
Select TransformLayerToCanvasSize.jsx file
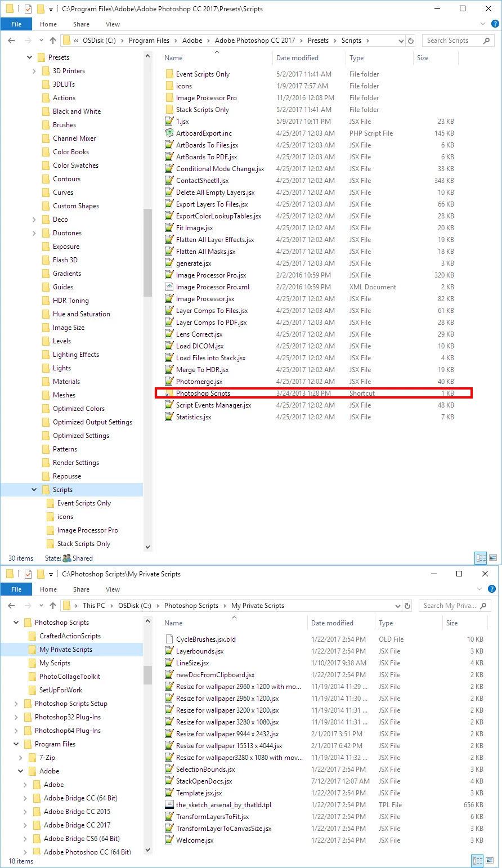pyautogui.click(x=223, y=828)
